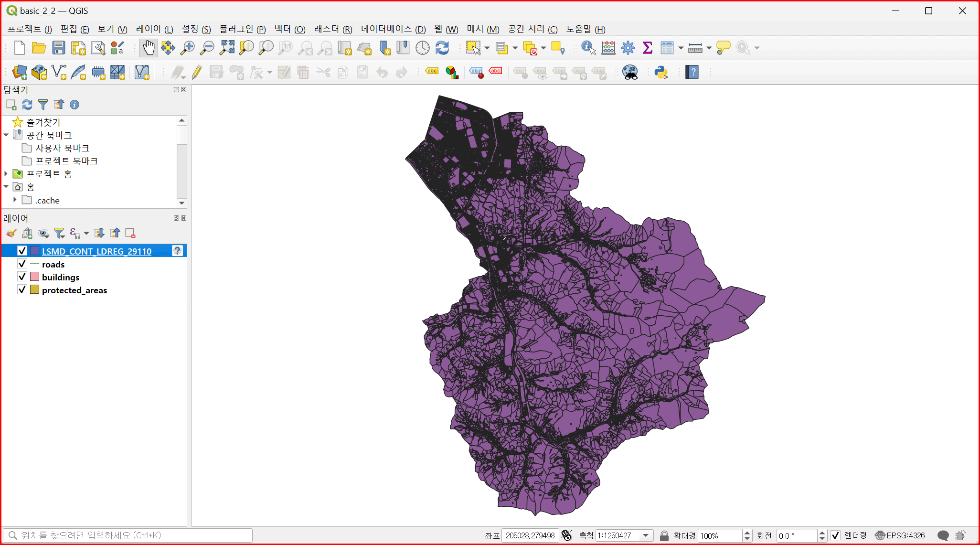Open the 래스터 menu
The image size is (980, 545).
[x=333, y=29]
